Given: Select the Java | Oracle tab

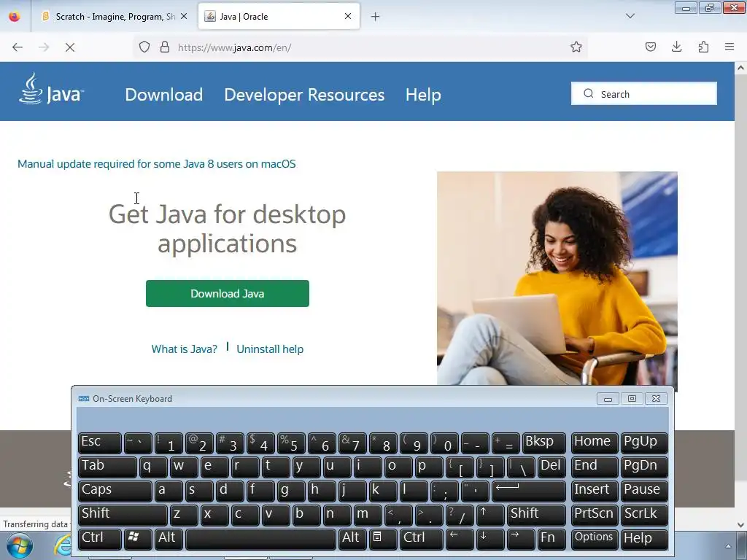Looking at the screenshot, I should coord(279,17).
